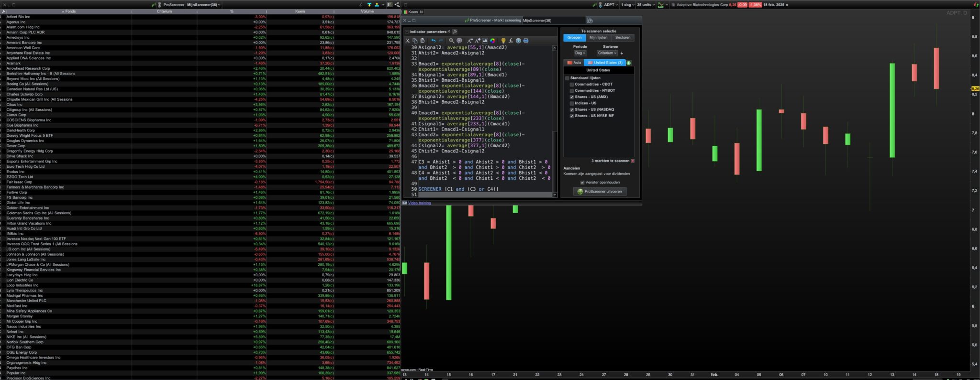Uncheck Shares - US (AMX)

572,97
